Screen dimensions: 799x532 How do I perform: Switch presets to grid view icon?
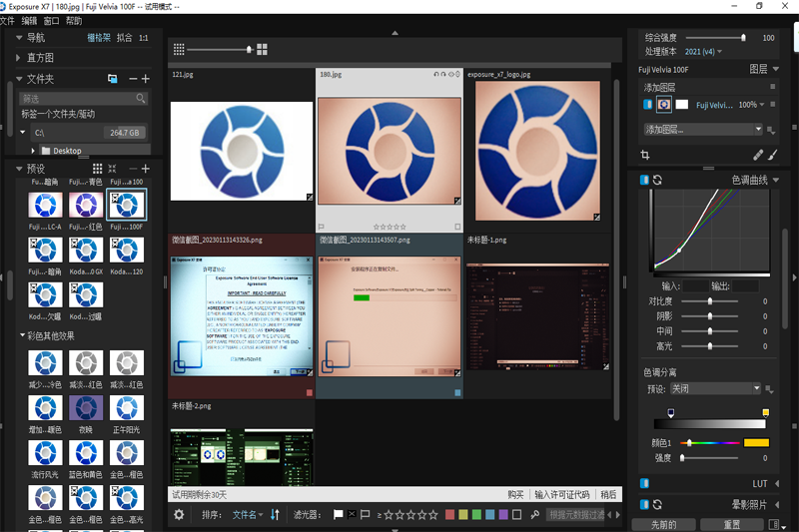tap(96, 169)
